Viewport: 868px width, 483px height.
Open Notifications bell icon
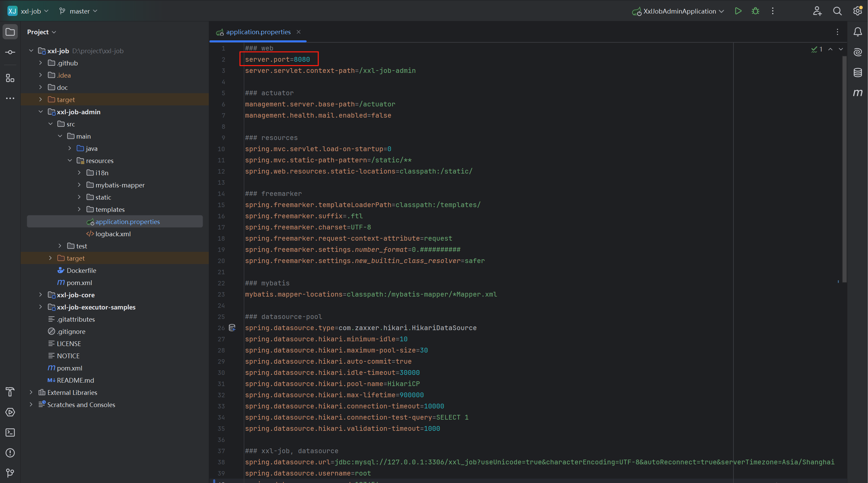click(x=858, y=32)
